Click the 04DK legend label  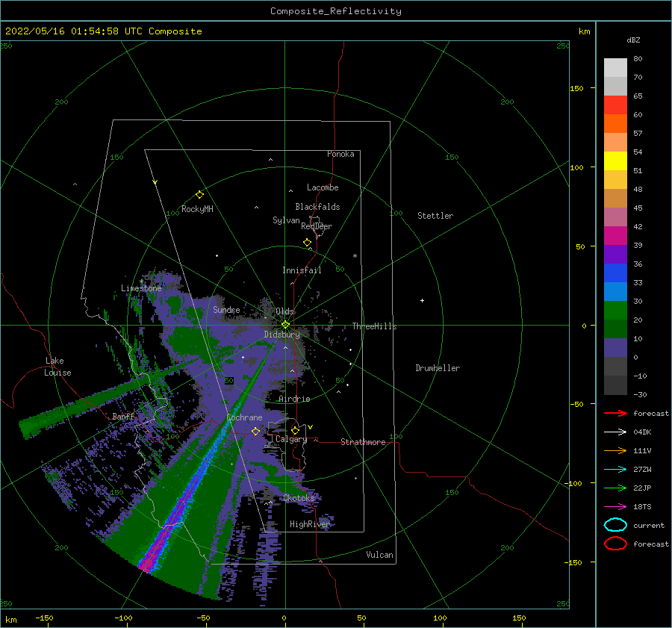(642, 432)
